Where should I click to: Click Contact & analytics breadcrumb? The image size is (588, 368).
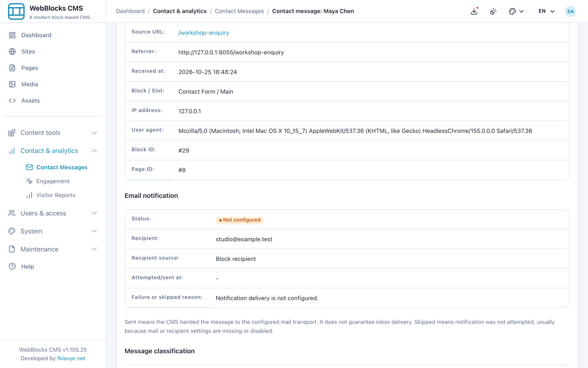(x=180, y=11)
